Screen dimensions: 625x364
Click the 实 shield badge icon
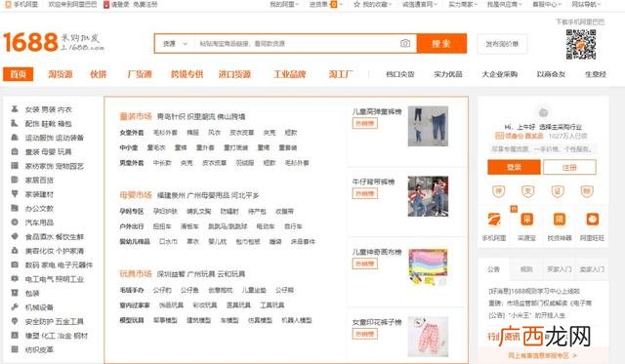[527, 191]
